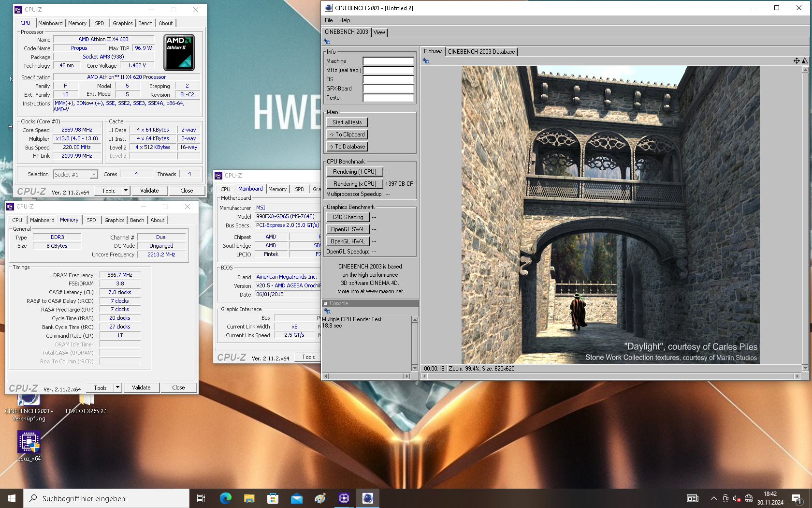Open CINEBENCH 2003 desktop shortcut
Screen dimensions: 812x508
tap(29, 406)
